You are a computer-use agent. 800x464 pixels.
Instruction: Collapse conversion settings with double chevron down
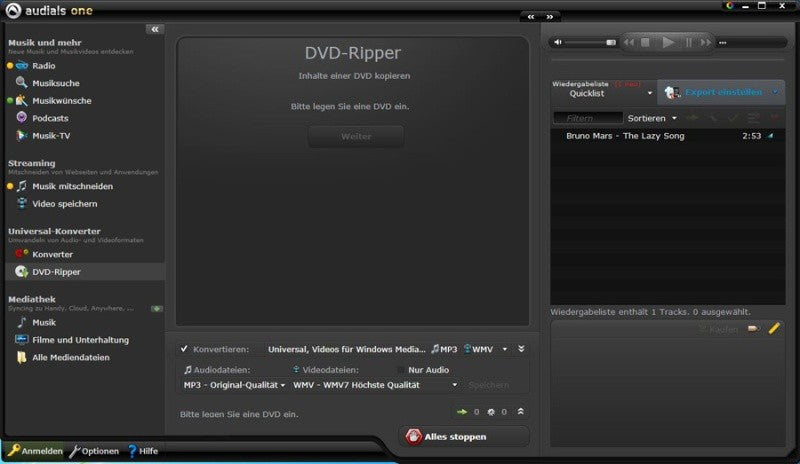pos(521,349)
